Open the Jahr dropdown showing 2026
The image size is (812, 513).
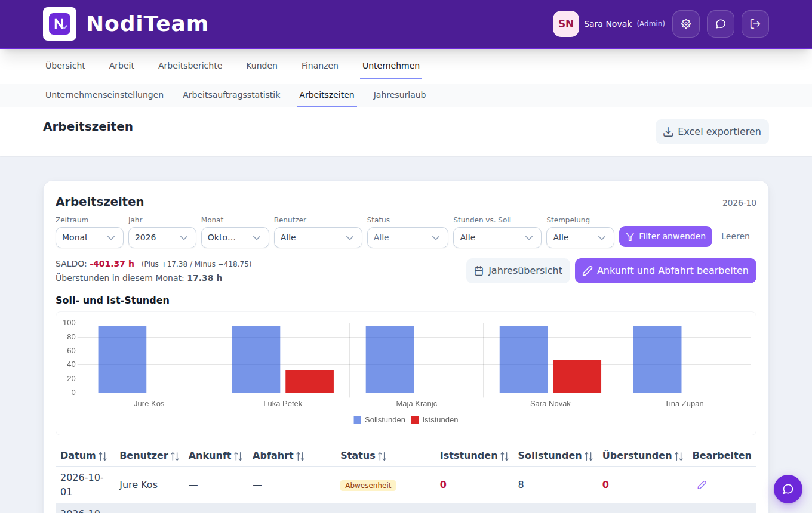tap(162, 237)
